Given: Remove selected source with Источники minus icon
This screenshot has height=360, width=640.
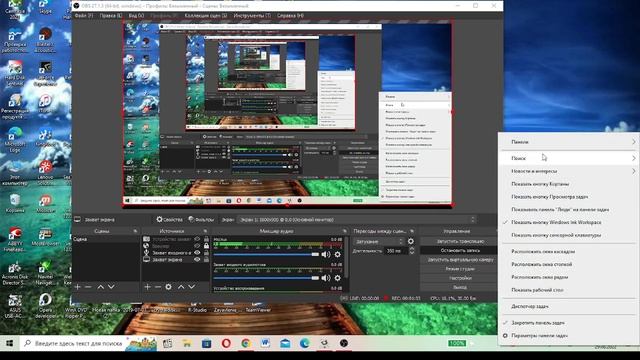Looking at the screenshot, I should pyautogui.click(x=158, y=287).
